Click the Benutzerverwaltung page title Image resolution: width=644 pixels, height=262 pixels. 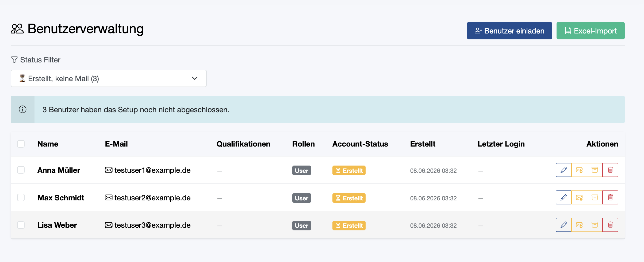(x=86, y=29)
